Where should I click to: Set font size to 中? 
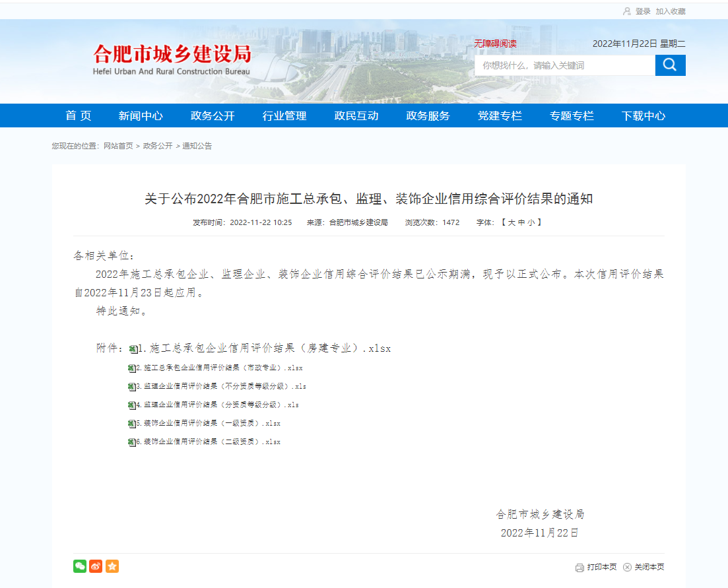point(521,223)
